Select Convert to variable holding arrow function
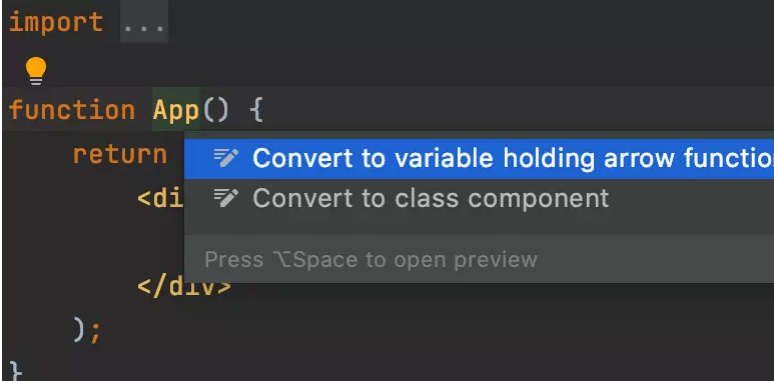This screenshot has width=774, height=381. coord(479,158)
